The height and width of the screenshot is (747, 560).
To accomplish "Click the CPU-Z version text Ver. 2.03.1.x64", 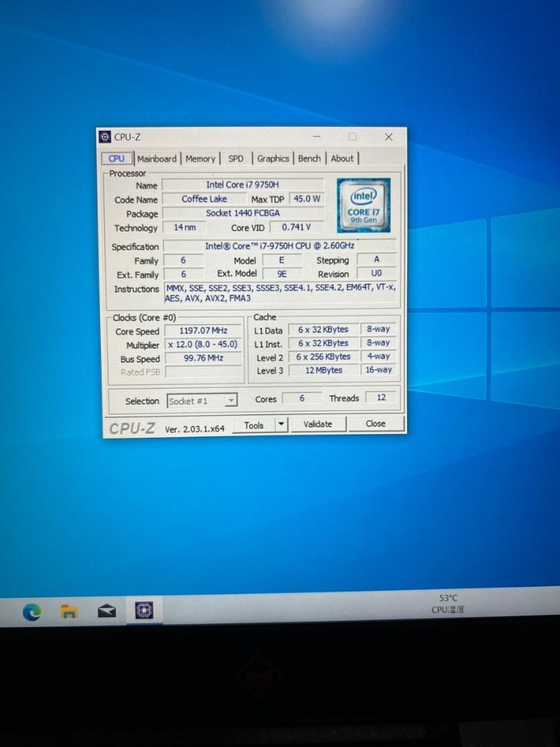I will coord(195,429).
